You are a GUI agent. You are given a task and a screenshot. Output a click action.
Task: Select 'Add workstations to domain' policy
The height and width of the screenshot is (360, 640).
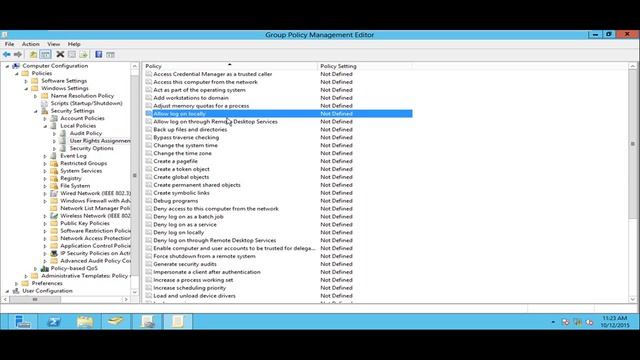coord(191,98)
